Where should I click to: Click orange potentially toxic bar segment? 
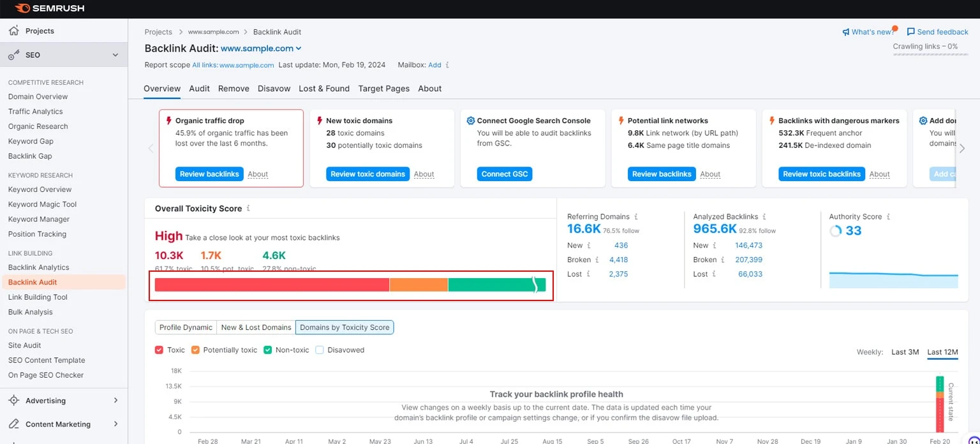pos(419,285)
